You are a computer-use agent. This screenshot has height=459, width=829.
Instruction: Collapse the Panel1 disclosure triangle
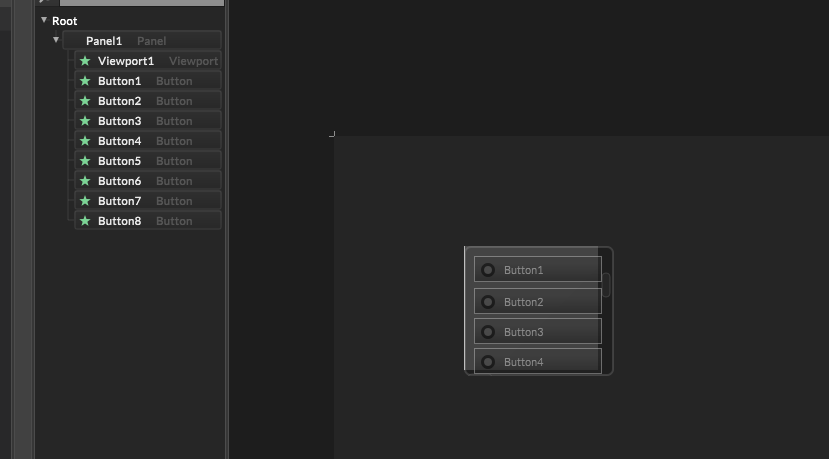[x=56, y=41]
